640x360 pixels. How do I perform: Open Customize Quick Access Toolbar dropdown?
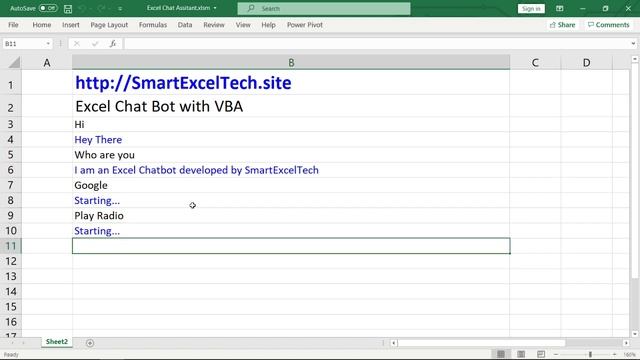tap(120, 9)
